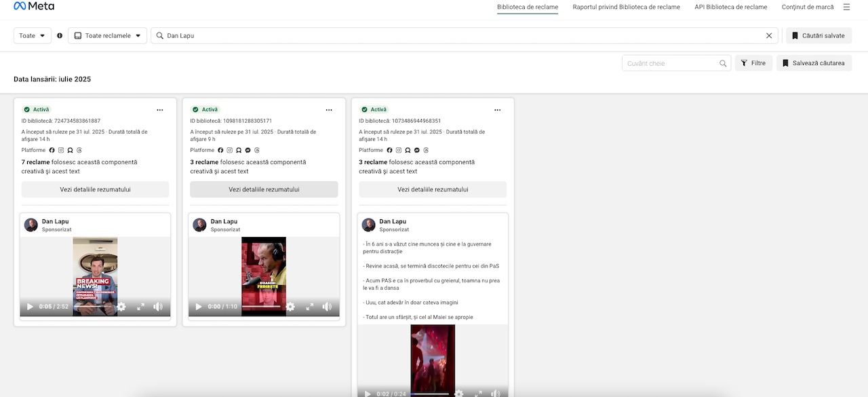Mute the 2:52 video

(x=158, y=307)
